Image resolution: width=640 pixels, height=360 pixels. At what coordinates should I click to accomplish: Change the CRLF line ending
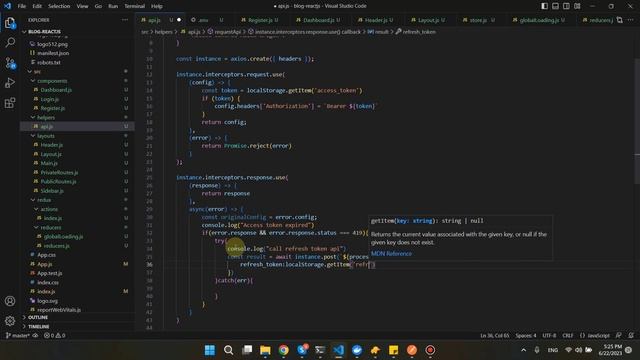[568, 336]
